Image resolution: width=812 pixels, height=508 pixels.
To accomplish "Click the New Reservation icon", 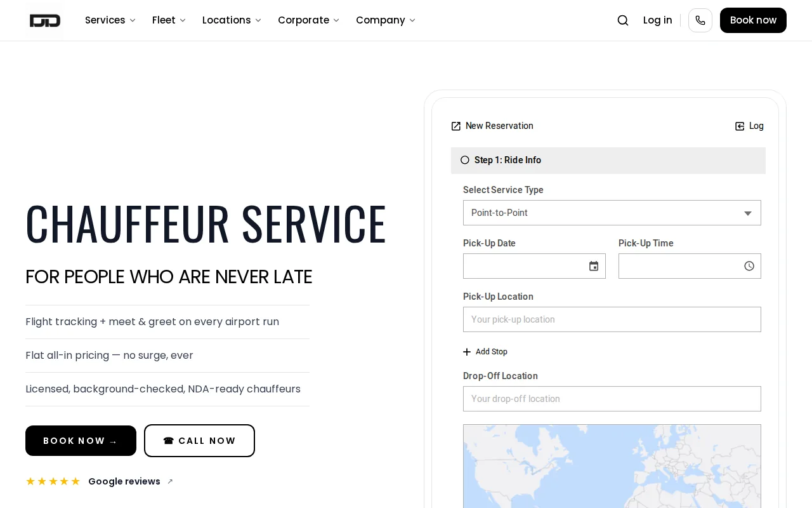I will [x=455, y=126].
